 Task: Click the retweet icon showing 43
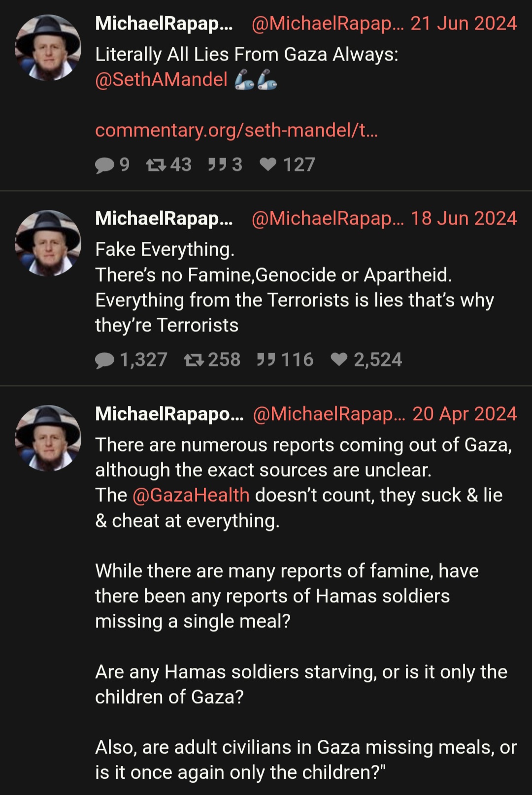pyautogui.click(x=156, y=165)
